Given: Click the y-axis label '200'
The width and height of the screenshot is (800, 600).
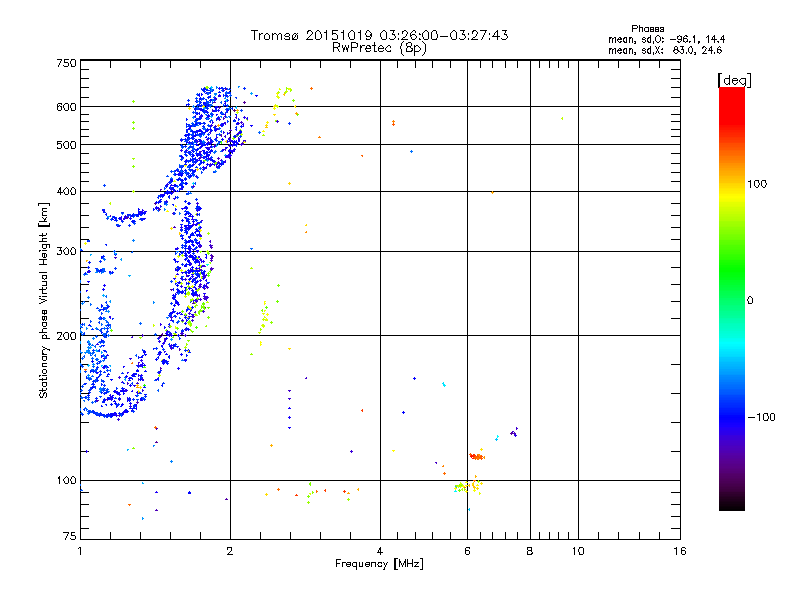Looking at the screenshot, I should click(x=66, y=336).
